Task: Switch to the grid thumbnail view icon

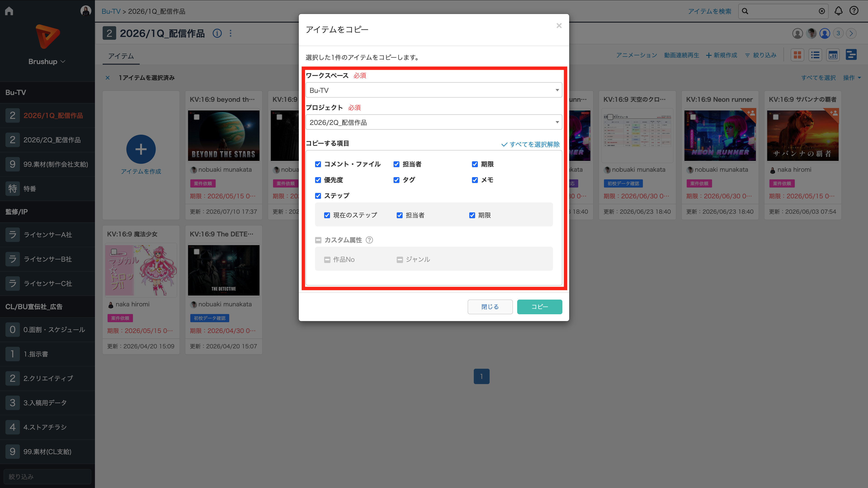Action: [x=797, y=55]
